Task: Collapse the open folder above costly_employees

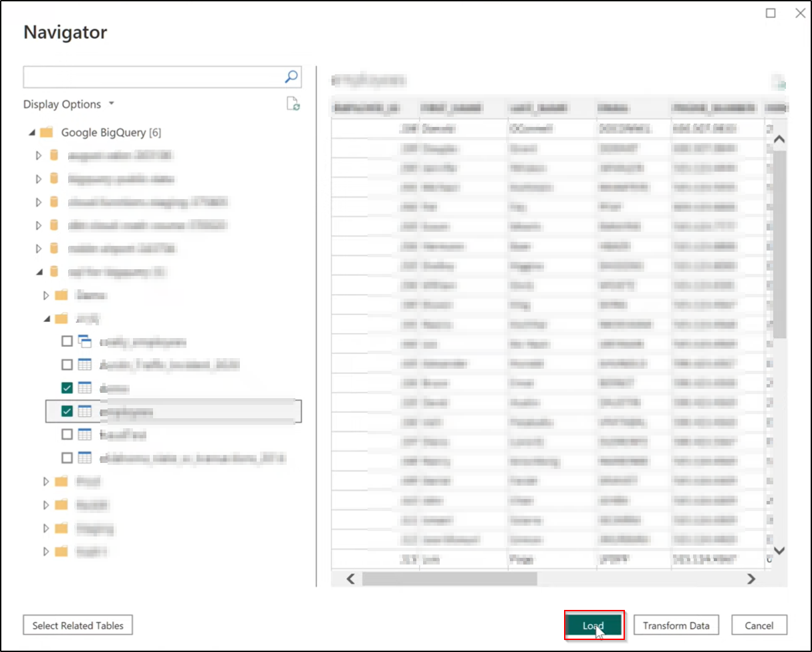Action: tap(47, 319)
